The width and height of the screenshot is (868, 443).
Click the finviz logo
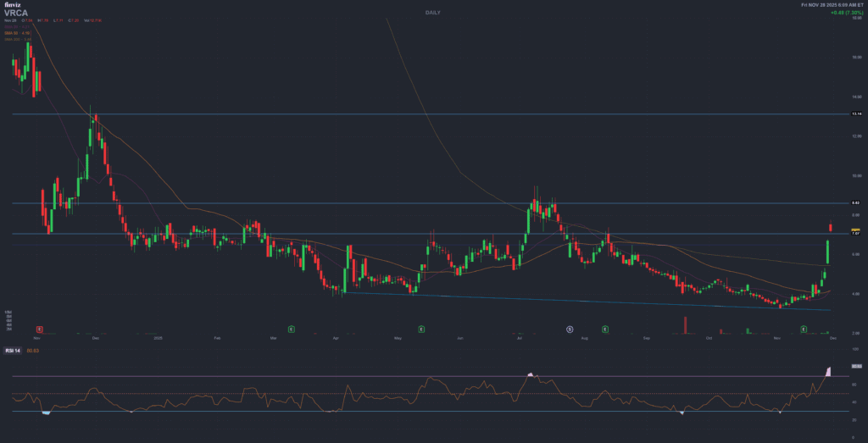(11, 5)
